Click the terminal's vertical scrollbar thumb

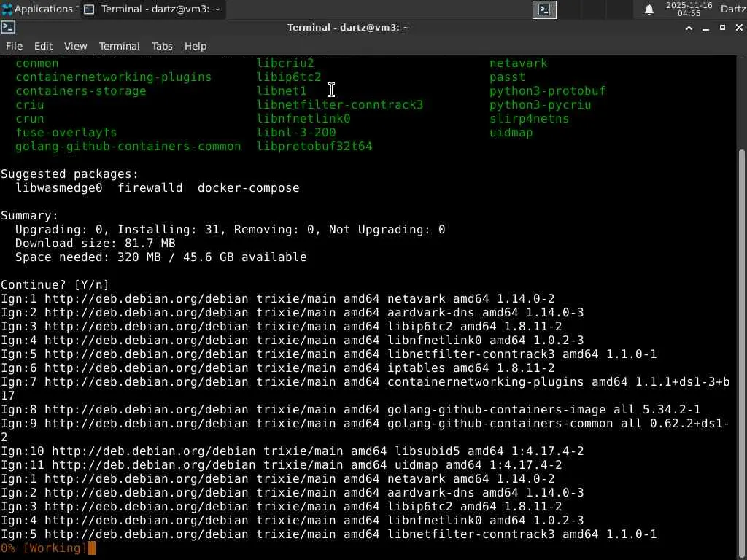tap(742, 343)
